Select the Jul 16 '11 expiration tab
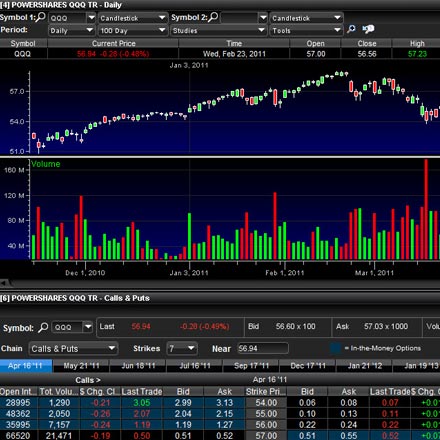Screen dimensions: 440x440 (195, 366)
